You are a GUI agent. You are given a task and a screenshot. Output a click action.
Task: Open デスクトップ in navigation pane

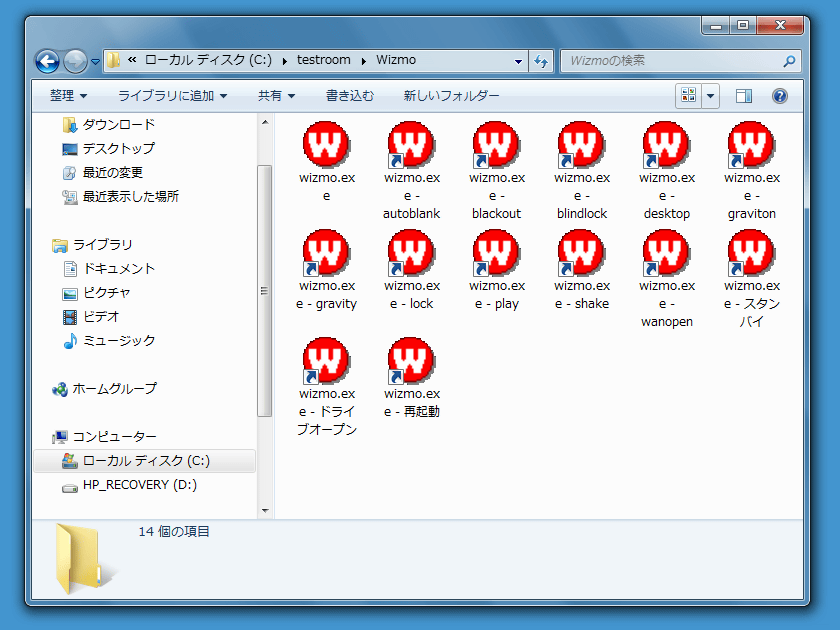coord(109,148)
